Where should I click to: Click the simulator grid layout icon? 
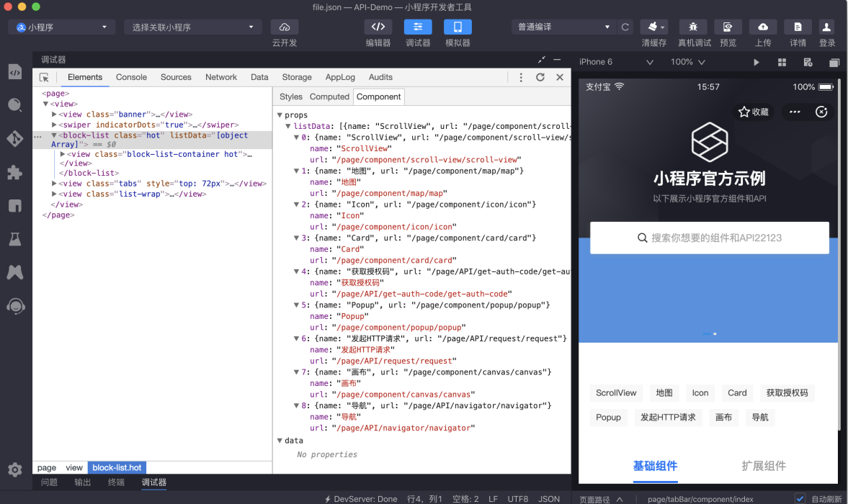point(782,62)
